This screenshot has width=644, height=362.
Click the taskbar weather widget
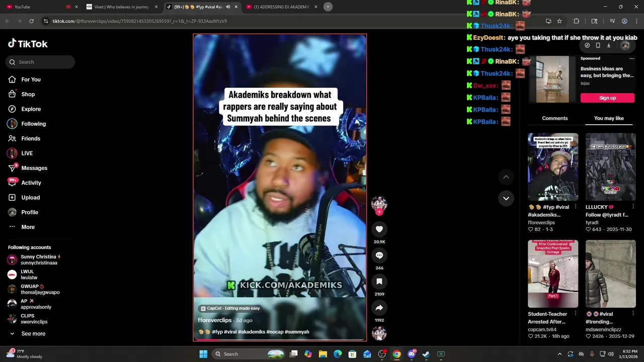[x=25, y=354]
